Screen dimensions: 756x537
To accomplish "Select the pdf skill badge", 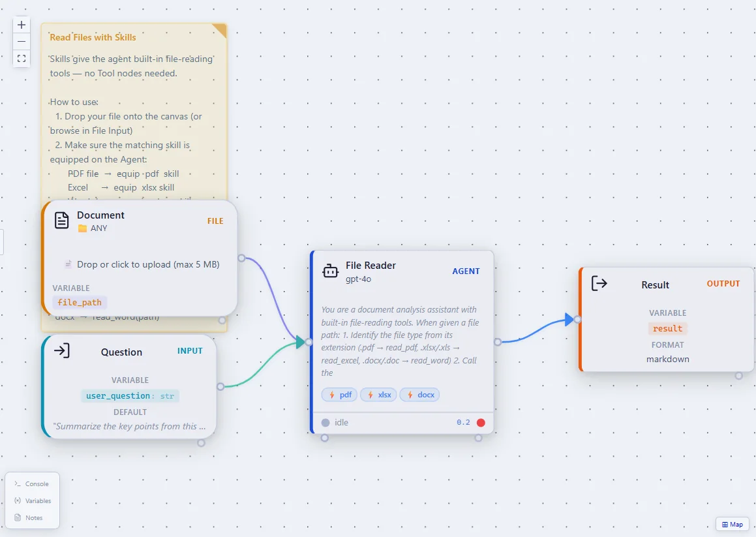I will 340,395.
